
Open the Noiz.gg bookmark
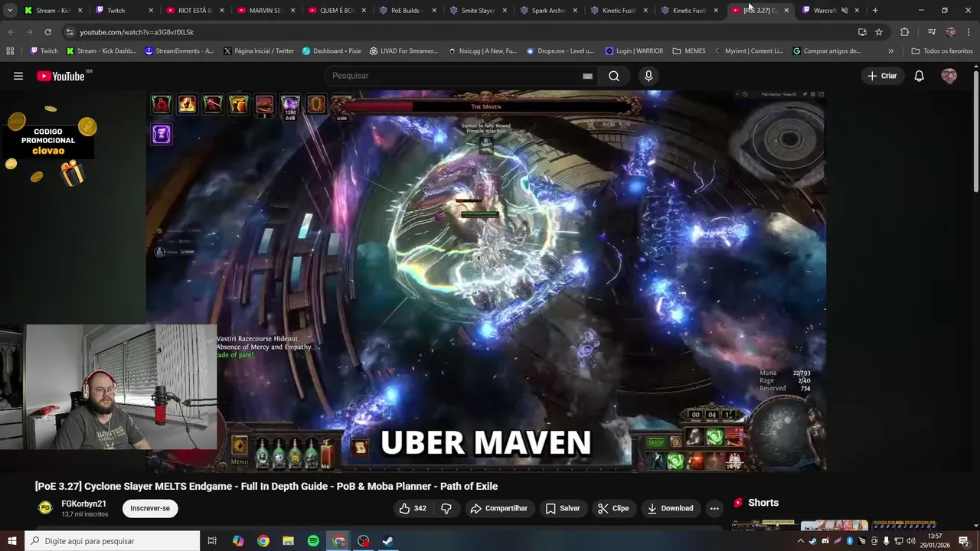pos(482,51)
